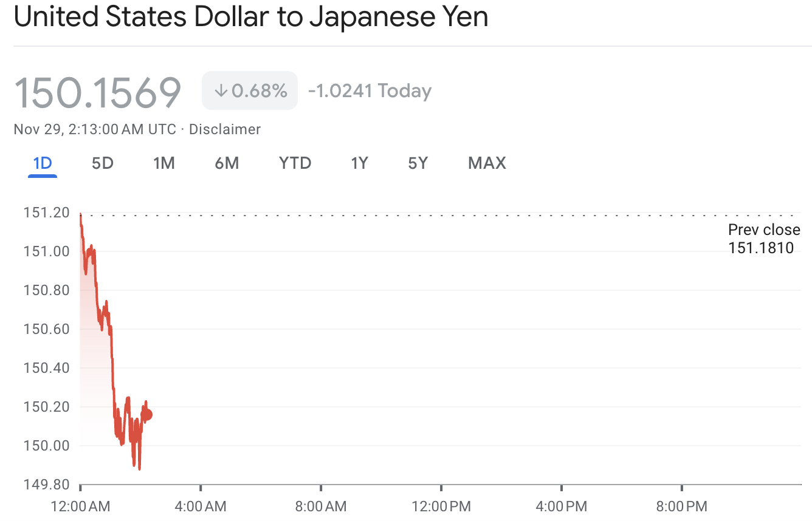Open the 1M time range tab
Screen dimensions: 812x521
pyautogui.click(x=164, y=163)
